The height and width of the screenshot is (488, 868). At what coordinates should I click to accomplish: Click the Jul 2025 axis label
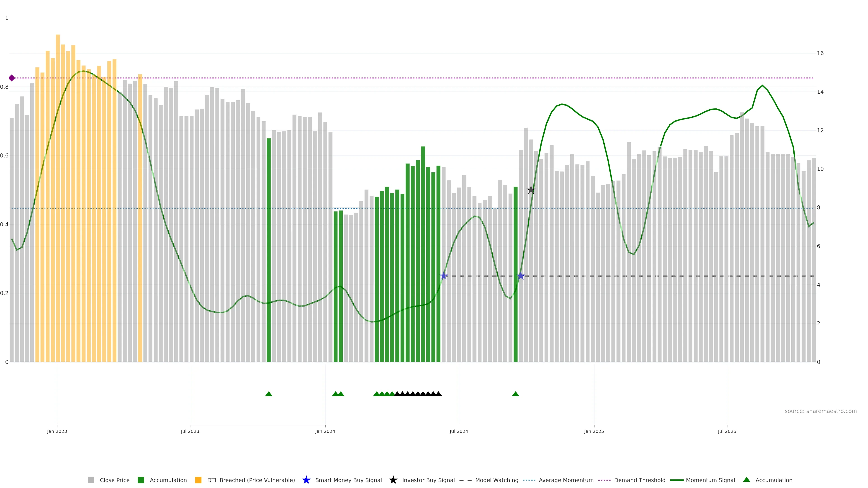pyautogui.click(x=727, y=432)
